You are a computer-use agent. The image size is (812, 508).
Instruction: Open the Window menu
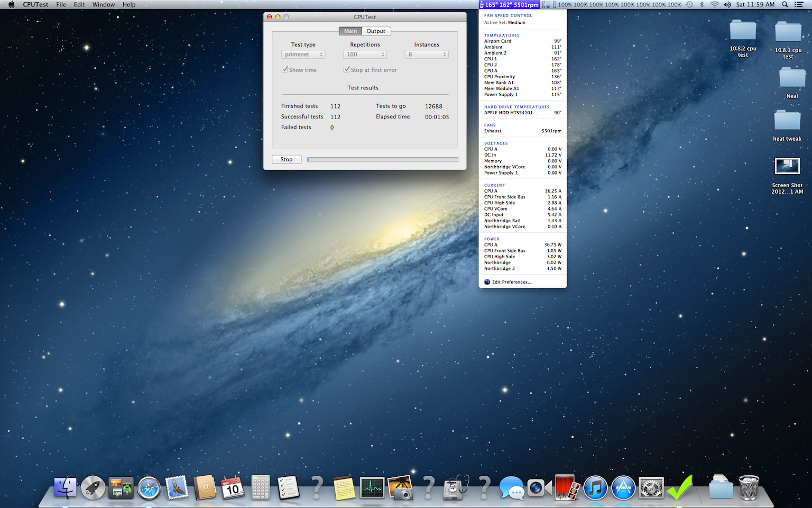pyautogui.click(x=103, y=5)
